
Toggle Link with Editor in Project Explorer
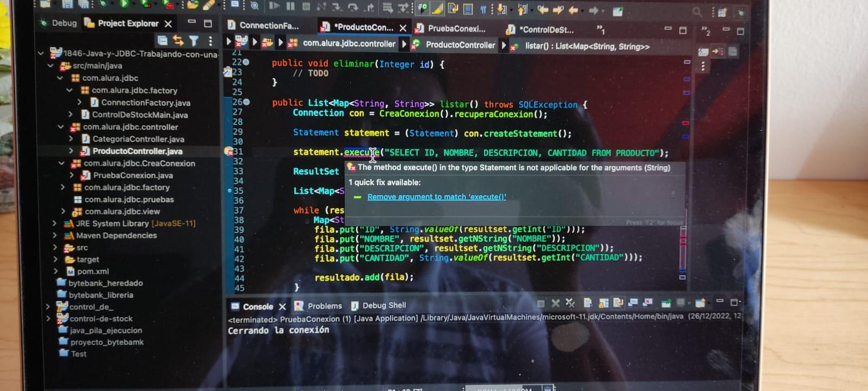178,40
